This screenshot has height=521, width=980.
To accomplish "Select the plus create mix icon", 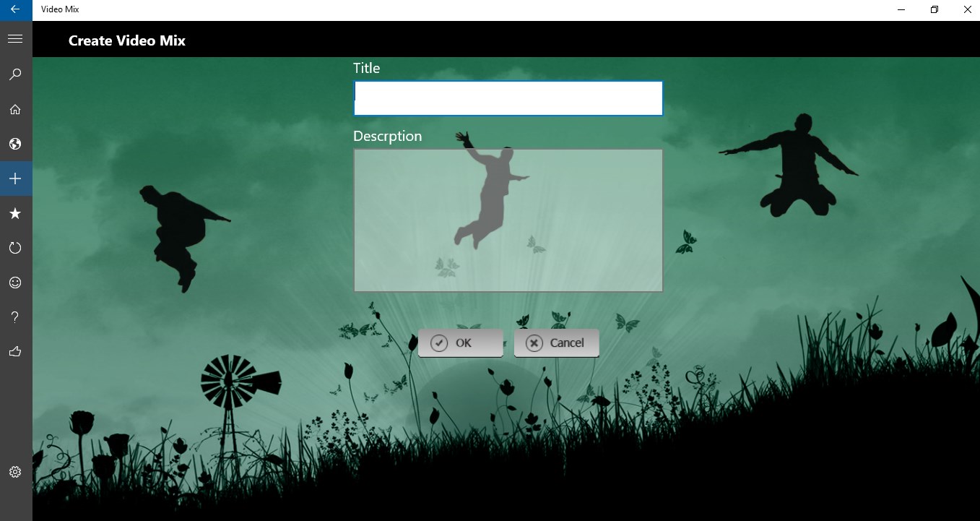I will pyautogui.click(x=15, y=178).
